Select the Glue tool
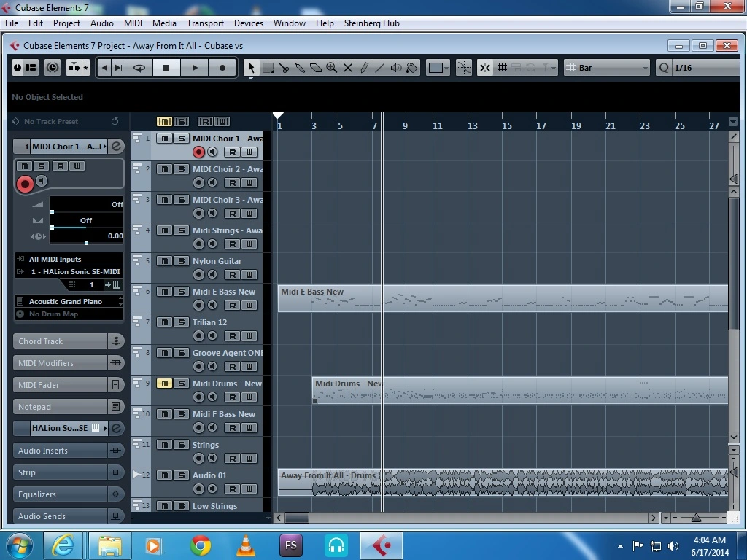 (300, 68)
